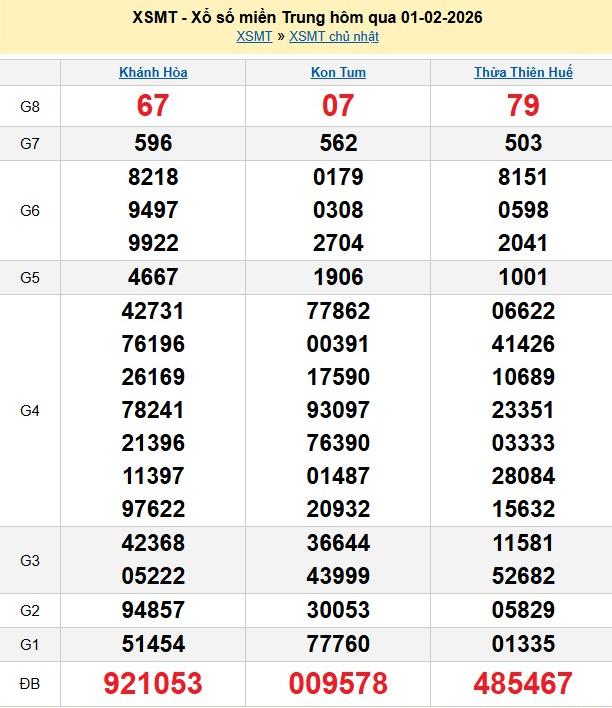Image resolution: width=612 pixels, height=708 pixels.
Task: Click G6 number 0598
Action: click(523, 210)
